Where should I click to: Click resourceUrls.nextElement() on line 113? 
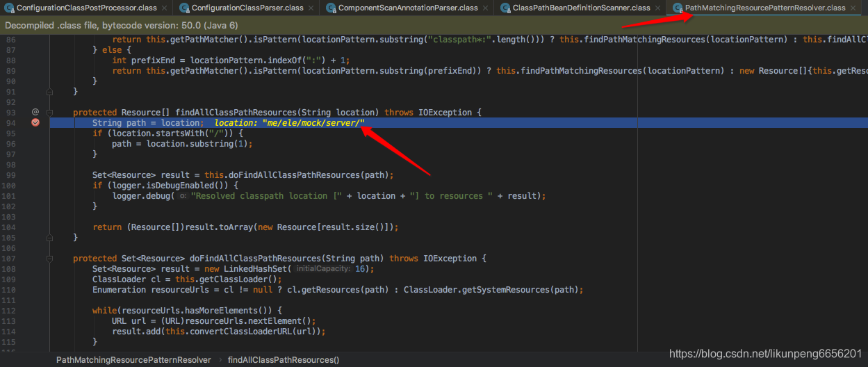pos(247,320)
